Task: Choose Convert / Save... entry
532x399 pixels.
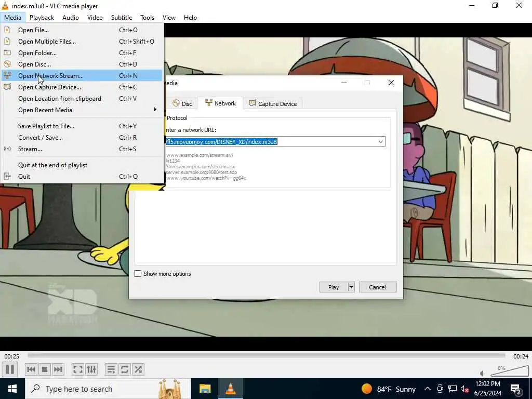Action: (82, 138)
